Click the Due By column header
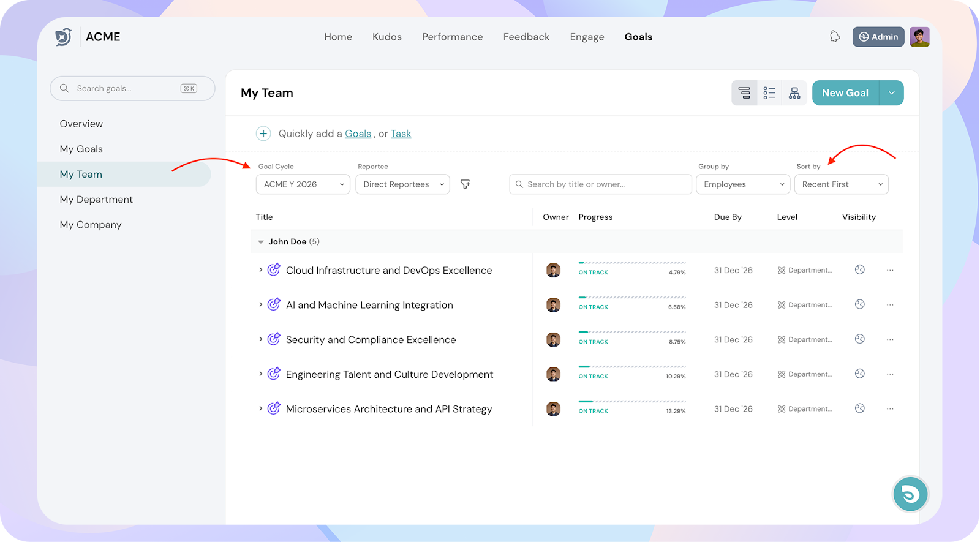The width and height of the screenshot is (980, 542). (x=728, y=217)
